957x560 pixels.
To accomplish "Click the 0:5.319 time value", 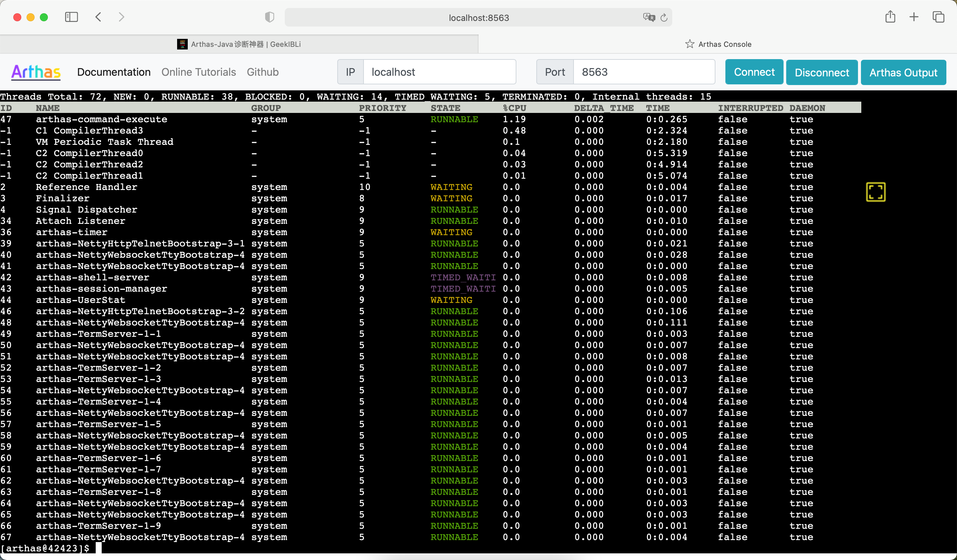I will [x=667, y=153].
